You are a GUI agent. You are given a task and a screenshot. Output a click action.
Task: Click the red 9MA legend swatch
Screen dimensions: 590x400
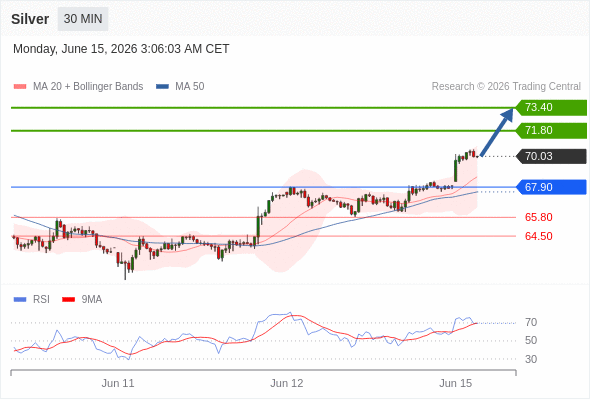click(68, 300)
